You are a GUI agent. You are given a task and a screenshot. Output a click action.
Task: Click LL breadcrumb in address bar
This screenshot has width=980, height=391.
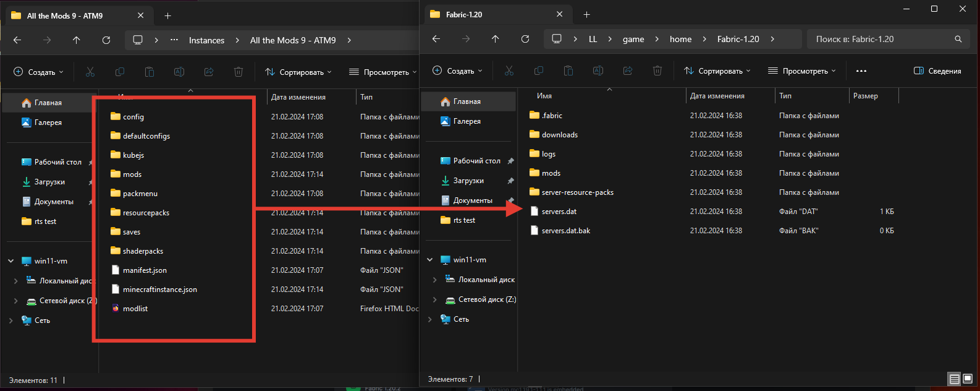(593, 39)
